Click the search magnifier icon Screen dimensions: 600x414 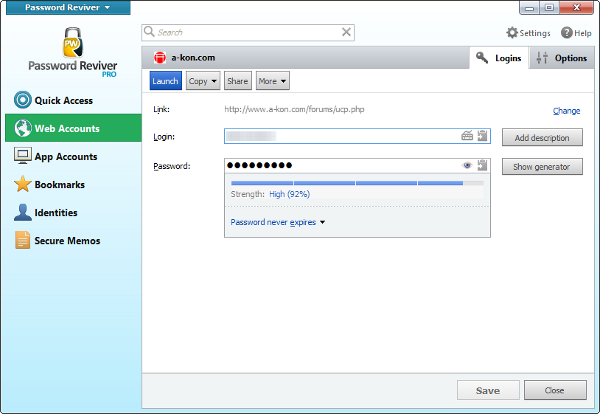[x=149, y=32]
